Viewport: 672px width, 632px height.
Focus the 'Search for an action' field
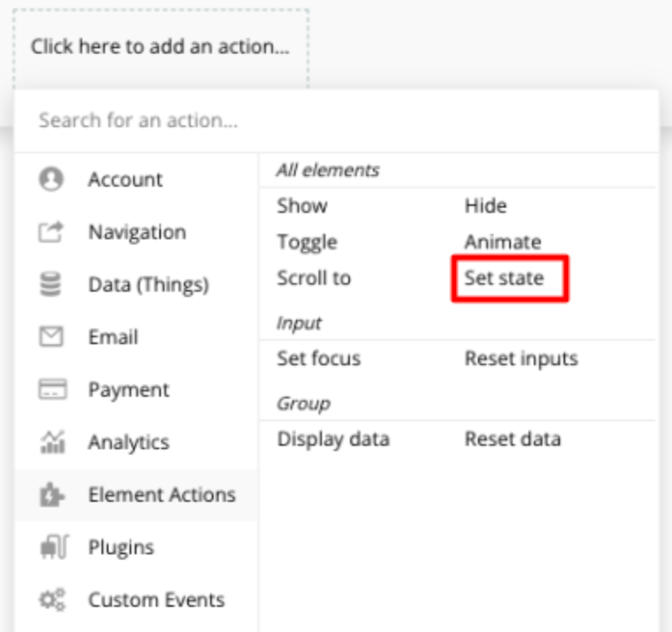pos(336,120)
